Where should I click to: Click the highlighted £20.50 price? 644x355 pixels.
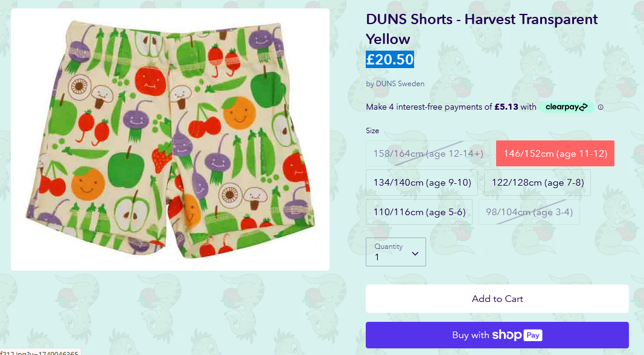(390, 60)
